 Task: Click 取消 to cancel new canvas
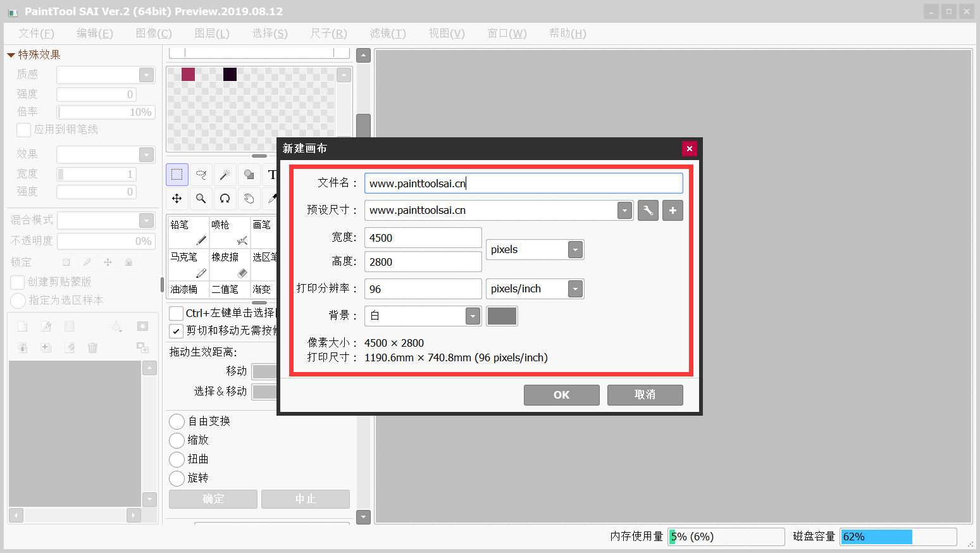point(645,395)
